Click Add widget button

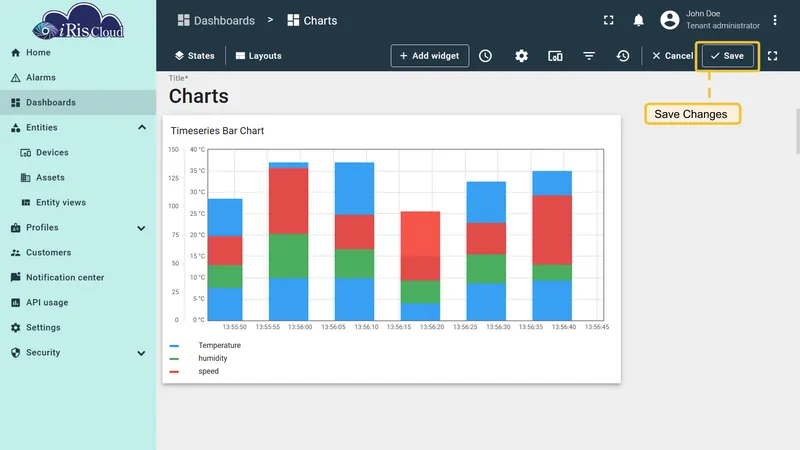pos(430,56)
